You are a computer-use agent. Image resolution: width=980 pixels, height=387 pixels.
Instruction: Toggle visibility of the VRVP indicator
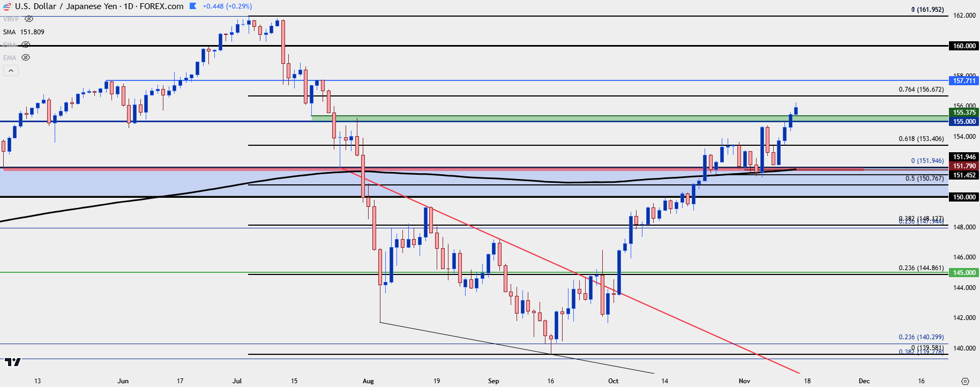[29, 19]
